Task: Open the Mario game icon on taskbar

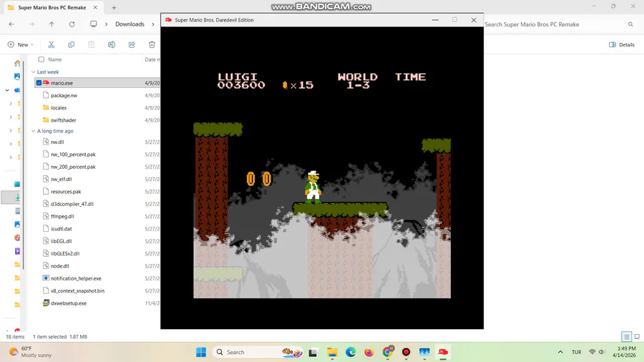Action: [x=443, y=352]
